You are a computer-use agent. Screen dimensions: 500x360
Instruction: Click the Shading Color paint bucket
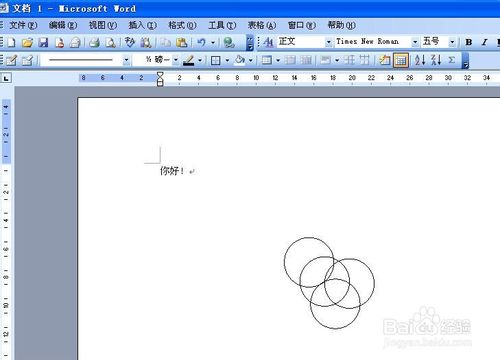pyautogui.click(x=240, y=60)
